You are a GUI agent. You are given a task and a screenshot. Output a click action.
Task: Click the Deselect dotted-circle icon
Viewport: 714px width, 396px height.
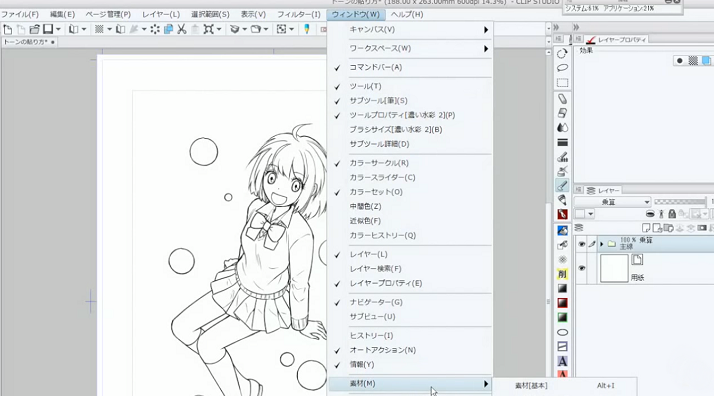click(155, 30)
